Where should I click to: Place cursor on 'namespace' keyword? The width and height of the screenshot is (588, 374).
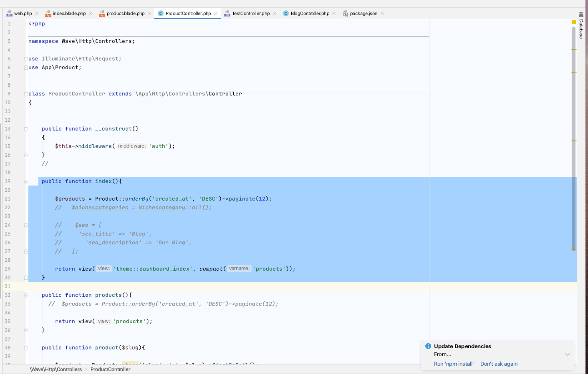coord(43,41)
